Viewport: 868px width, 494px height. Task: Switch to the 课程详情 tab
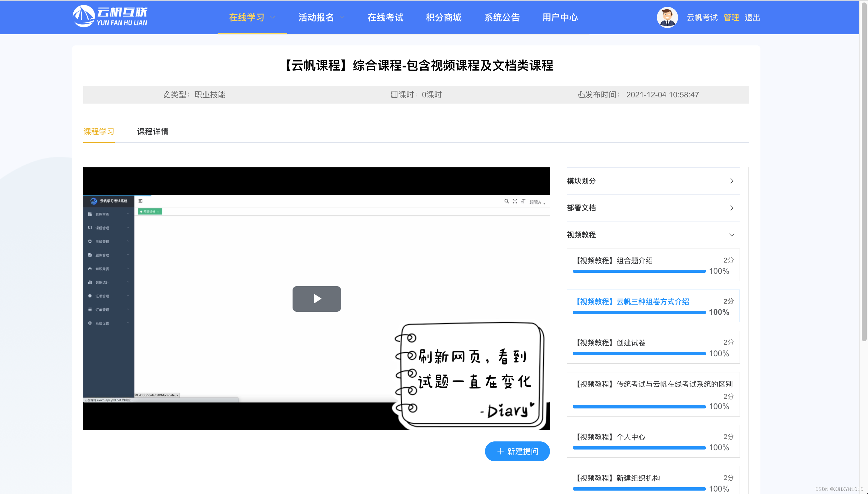click(153, 132)
